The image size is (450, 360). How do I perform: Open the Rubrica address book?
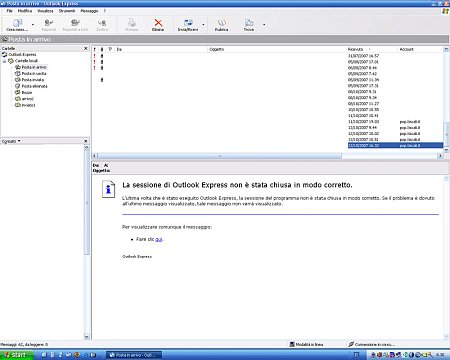[x=221, y=25]
